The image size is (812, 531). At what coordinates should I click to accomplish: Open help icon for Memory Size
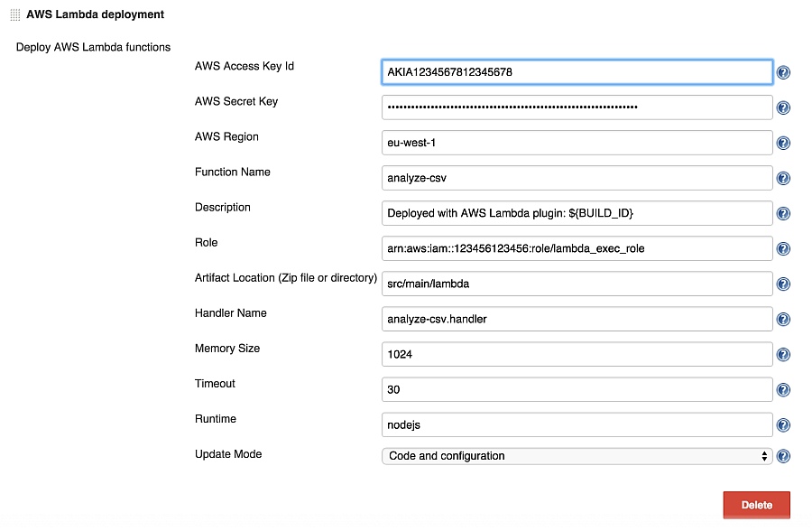pyautogui.click(x=783, y=355)
